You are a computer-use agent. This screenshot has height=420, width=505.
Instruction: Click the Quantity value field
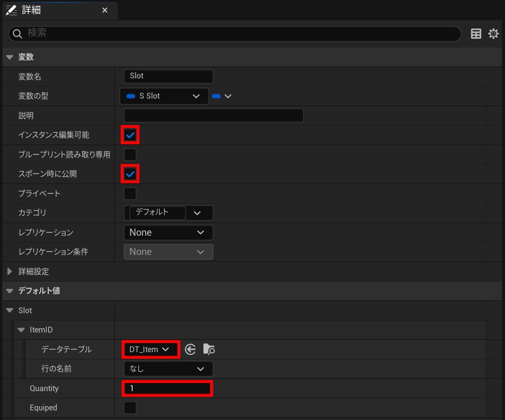(x=167, y=388)
